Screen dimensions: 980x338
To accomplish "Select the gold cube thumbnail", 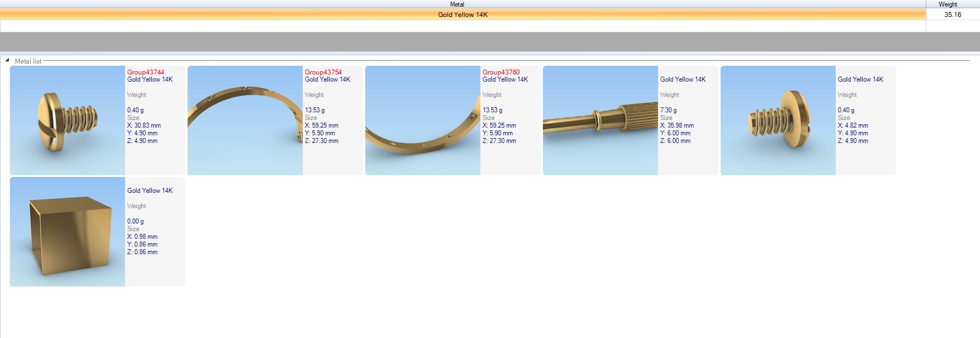I will (67, 232).
